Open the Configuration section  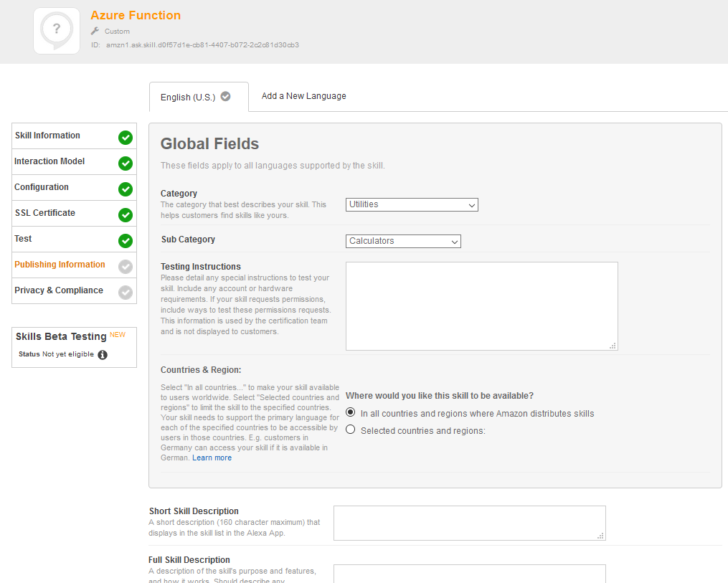point(75,188)
